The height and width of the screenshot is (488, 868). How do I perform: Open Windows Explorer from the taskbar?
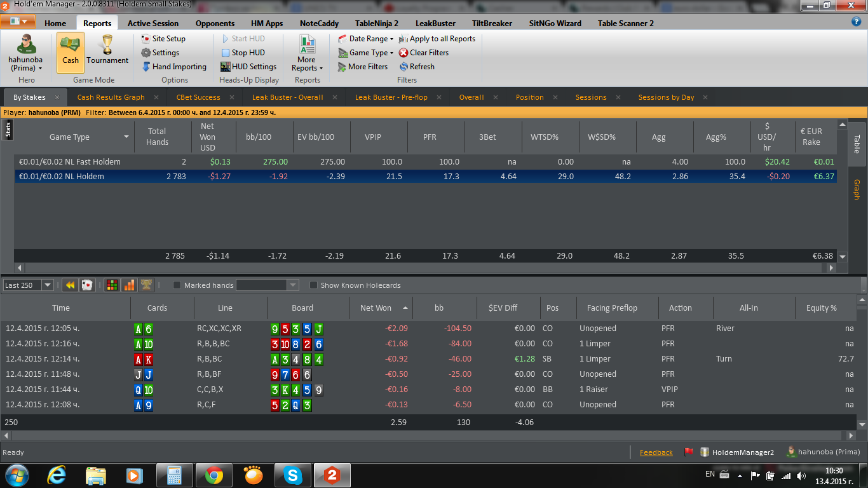tap(96, 475)
